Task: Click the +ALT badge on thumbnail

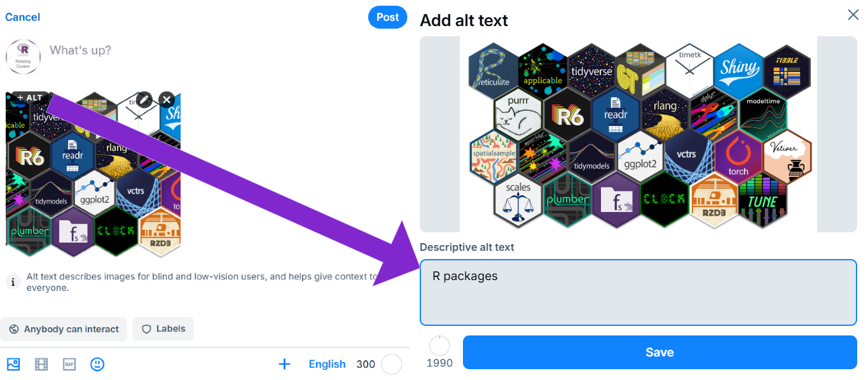Action: (x=30, y=98)
